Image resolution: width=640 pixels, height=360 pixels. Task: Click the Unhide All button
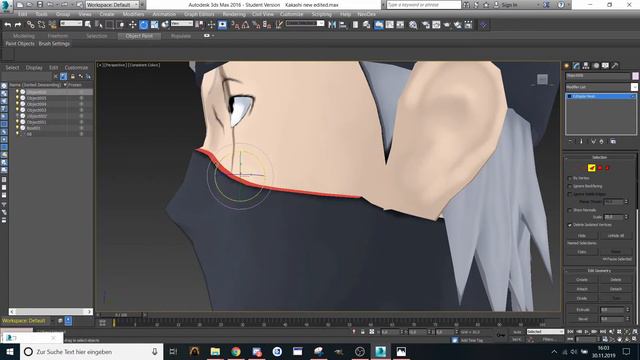click(x=616, y=236)
